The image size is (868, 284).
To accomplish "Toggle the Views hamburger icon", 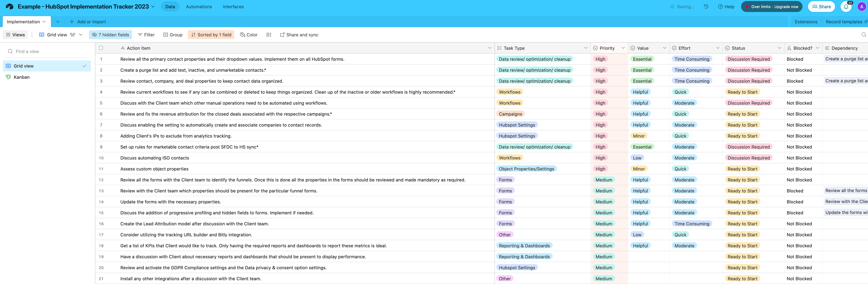I will click(8, 35).
